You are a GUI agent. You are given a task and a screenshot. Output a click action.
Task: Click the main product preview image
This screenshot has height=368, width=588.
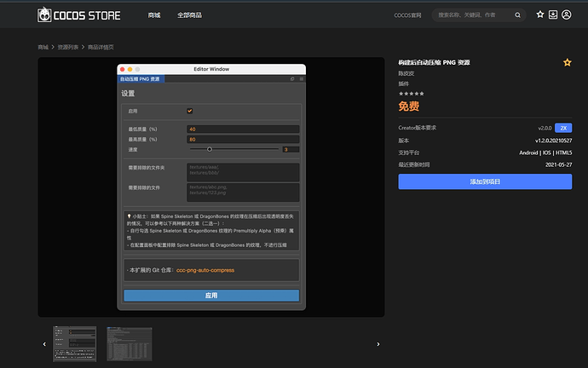pyautogui.click(x=211, y=187)
